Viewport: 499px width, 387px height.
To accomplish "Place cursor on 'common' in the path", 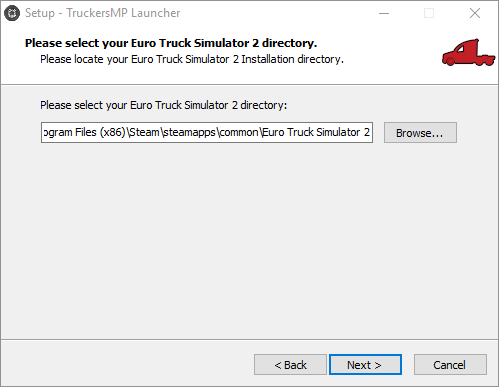I will (x=239, y=132).
